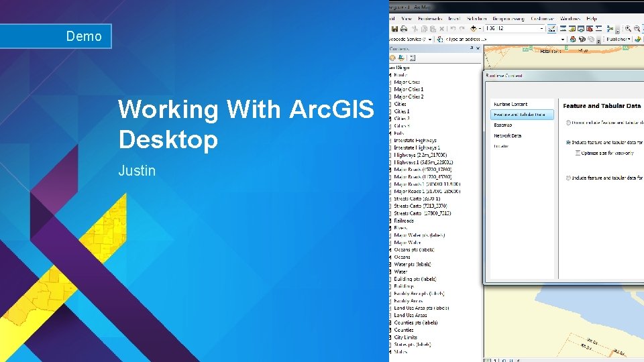
Task: Toggle the Water layer checkbox
Action: (x=390, y=271)
